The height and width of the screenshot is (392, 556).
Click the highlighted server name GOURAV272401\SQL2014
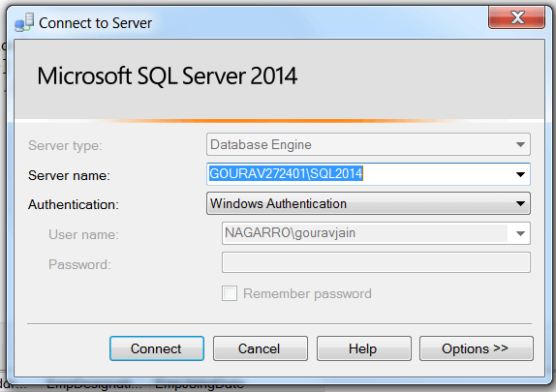(286, 173)
